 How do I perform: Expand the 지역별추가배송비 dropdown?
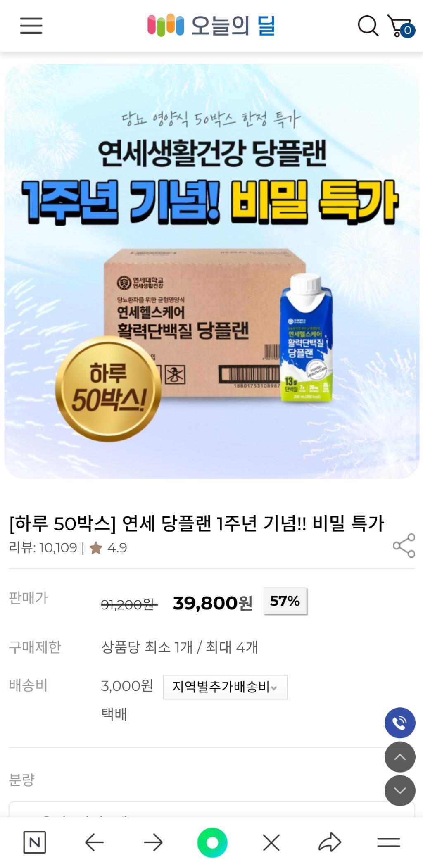coord(225,687)
